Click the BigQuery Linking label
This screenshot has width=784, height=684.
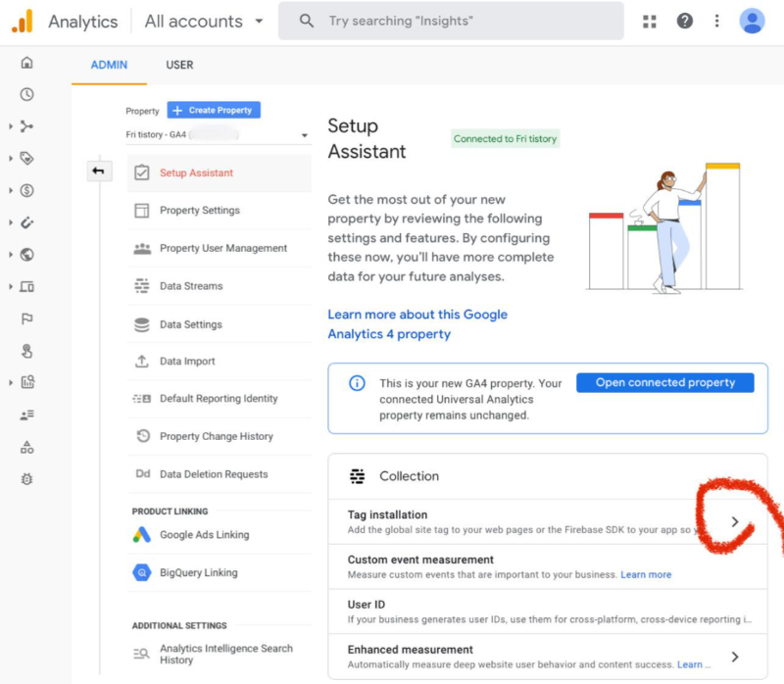[199, 572]
